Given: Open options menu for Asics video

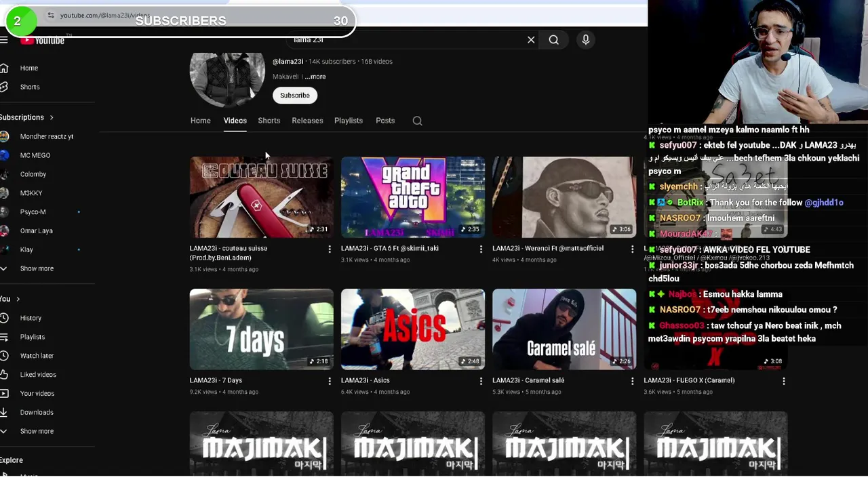Looking at the screenshot, I should (481, 382).
